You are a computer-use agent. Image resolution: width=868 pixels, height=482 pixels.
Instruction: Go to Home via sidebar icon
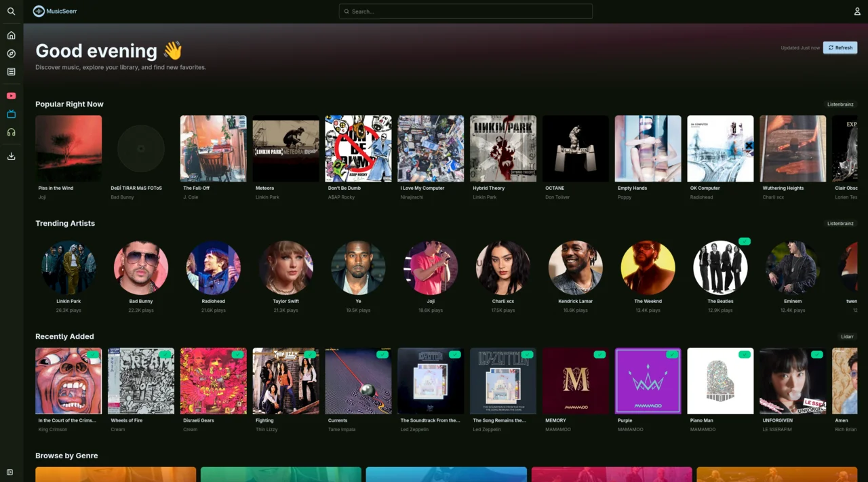click(11, 35)
